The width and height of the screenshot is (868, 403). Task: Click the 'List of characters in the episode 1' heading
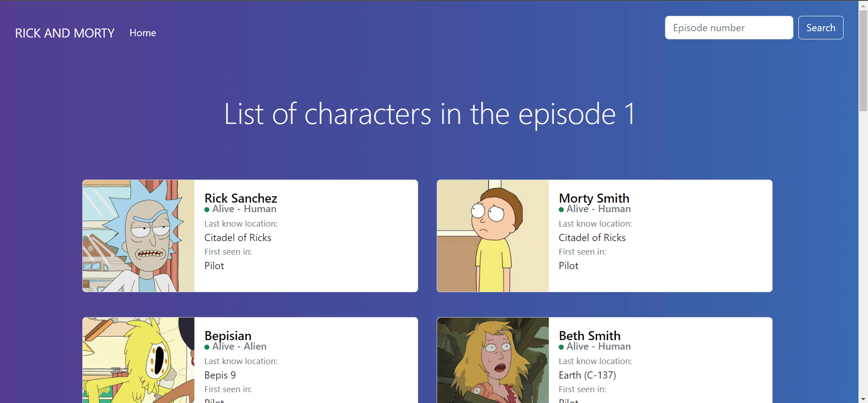click(x=429, y=114)
